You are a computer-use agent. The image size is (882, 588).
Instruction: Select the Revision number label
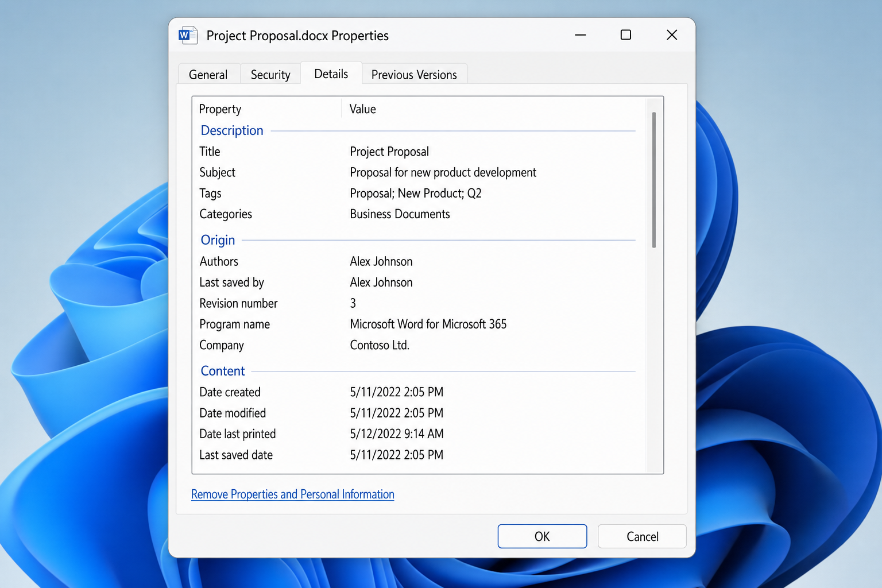pos(238,303)
